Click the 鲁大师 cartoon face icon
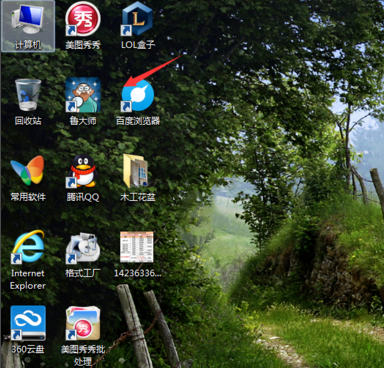The height and width of the screenshot is (368, 384). [x=83, y=95]
